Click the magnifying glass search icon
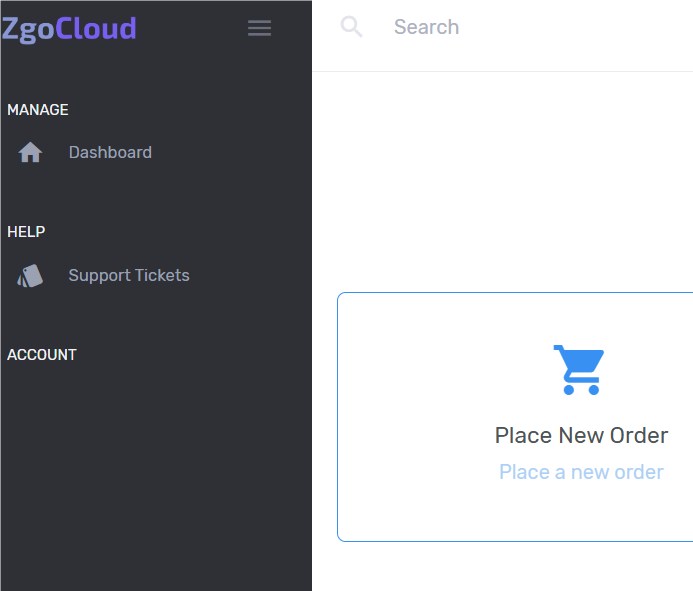 [351, 27]
